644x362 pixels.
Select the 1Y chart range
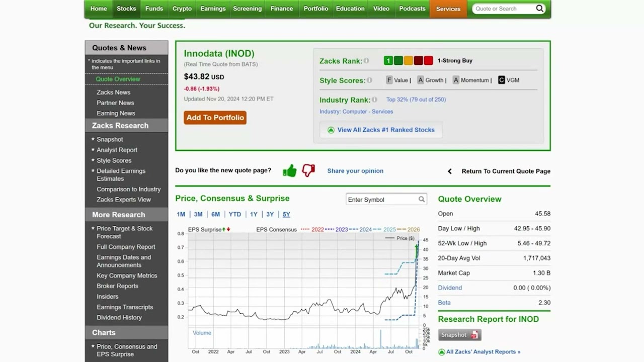[254, 215]
